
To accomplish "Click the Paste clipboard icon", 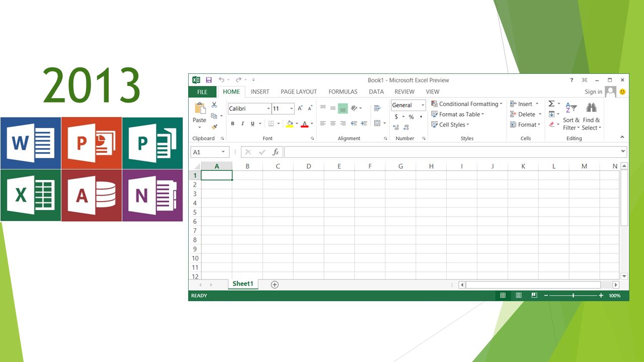I will pyautogui.click(x=200, y=108).
